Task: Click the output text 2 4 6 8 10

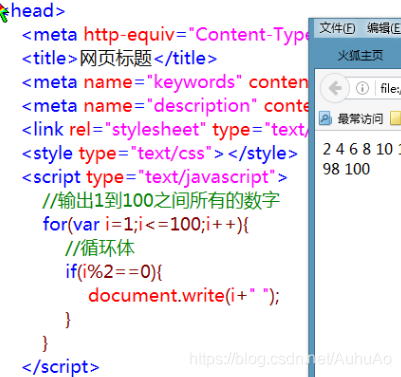Action: click(x=358, y=149)
